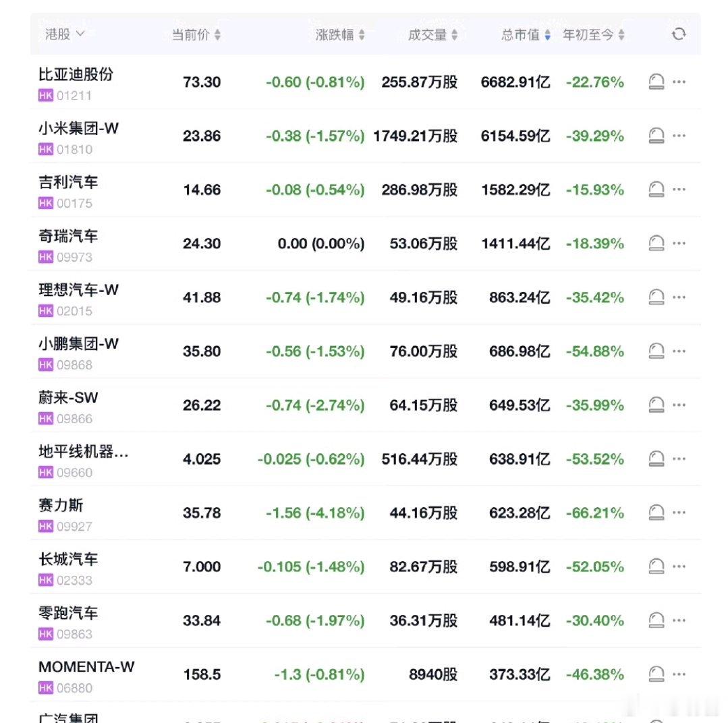Set alert for 吉利汽车
Viewport: 728px width, 723px height.
point(656,190)
